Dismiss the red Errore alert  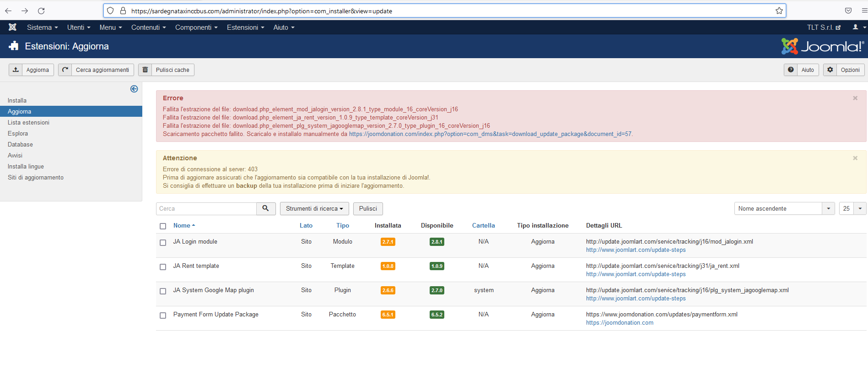[x=855, y=98]
